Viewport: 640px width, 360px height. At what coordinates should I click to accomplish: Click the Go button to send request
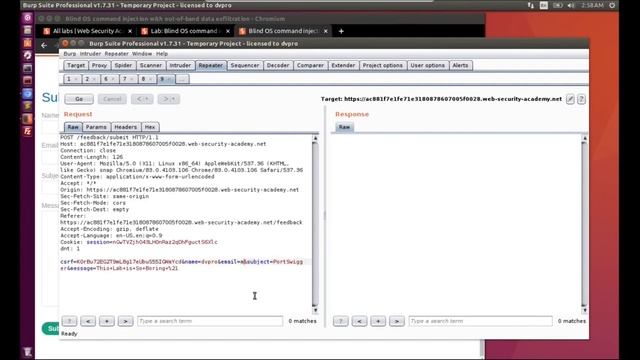(x=79, y=99)
